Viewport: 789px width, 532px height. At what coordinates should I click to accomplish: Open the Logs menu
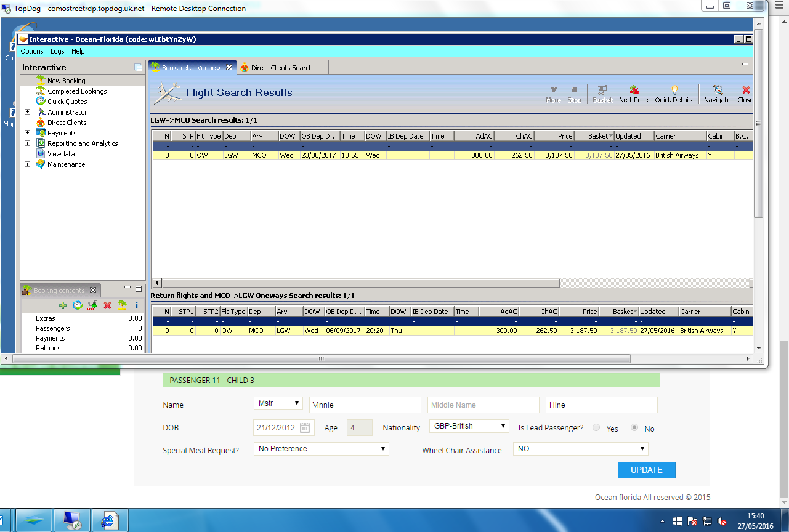(x=57, y=51)
